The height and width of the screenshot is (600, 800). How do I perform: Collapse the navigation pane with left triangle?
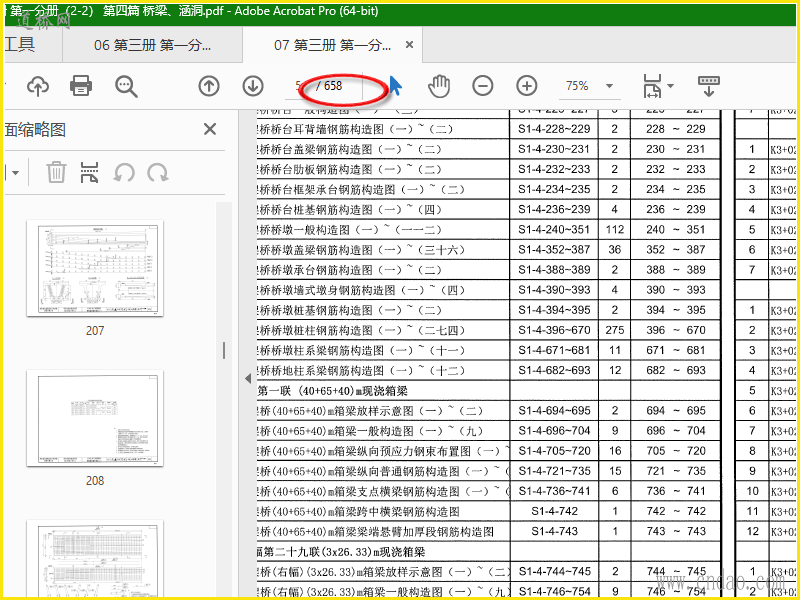[x=248, y=378]
